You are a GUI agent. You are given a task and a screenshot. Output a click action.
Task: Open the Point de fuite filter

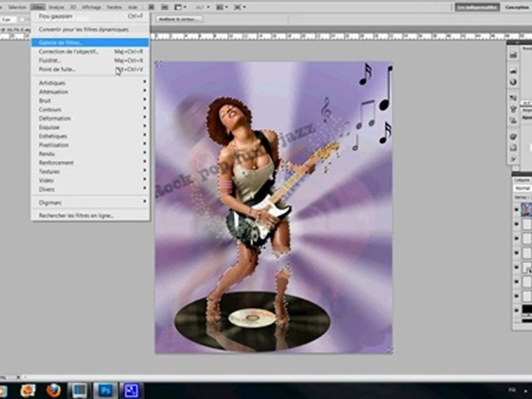tap(90, 69)
